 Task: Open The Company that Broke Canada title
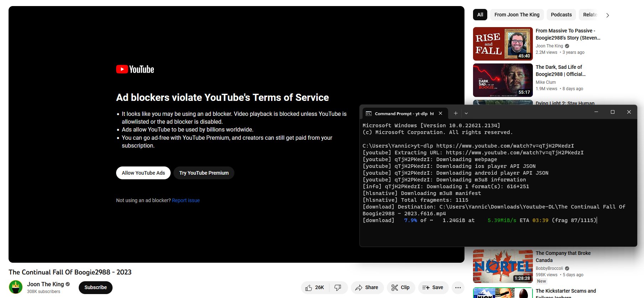(563, 257)
